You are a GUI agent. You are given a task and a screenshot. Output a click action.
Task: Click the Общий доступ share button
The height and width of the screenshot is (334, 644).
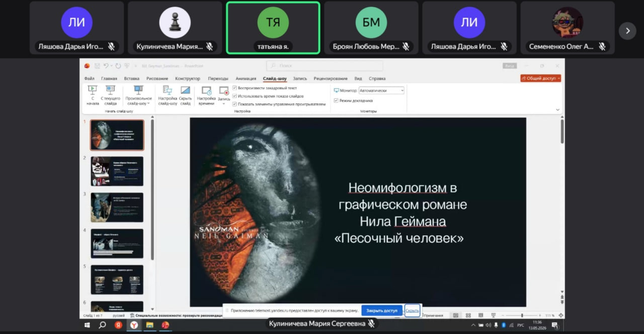coord(540,78)
